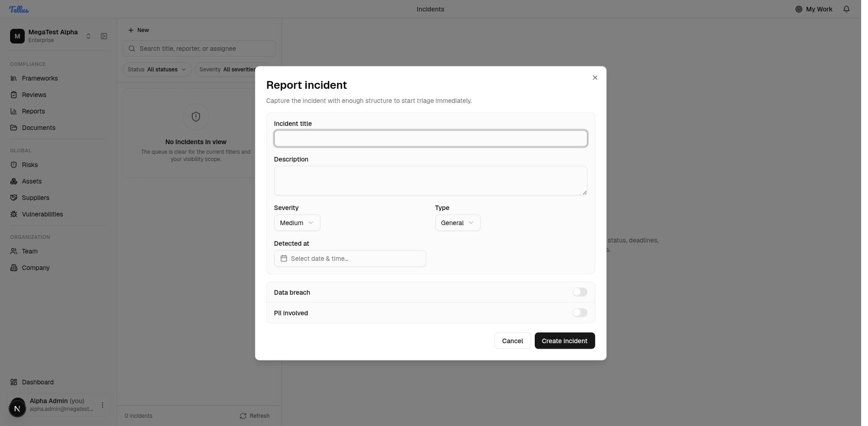Click the Incidents page title
Viewport: 868px width, 426px height.
[430, 9]
